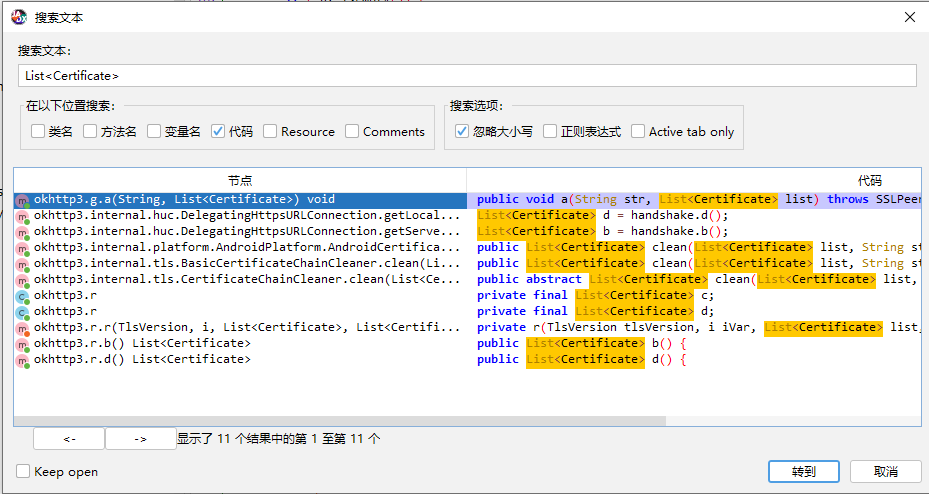This screenshot has height=494, width=929.
Task: Click method icon of okhttp3.r.r(TlsVersion row
Action: (23, 328)
